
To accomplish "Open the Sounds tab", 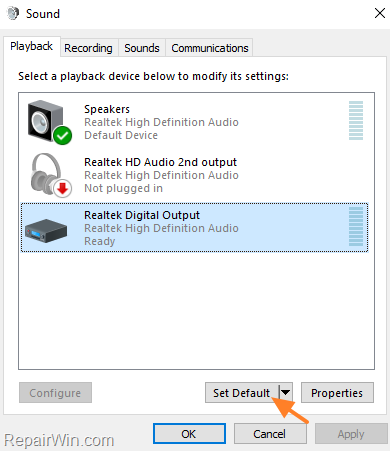I will [142, 48].
